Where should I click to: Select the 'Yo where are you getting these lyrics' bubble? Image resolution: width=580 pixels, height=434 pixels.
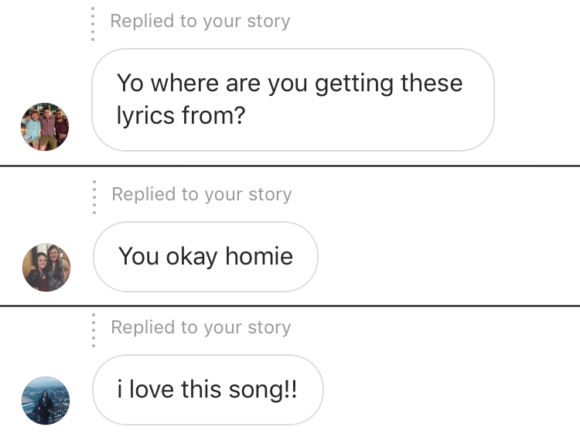click(293, 100)
